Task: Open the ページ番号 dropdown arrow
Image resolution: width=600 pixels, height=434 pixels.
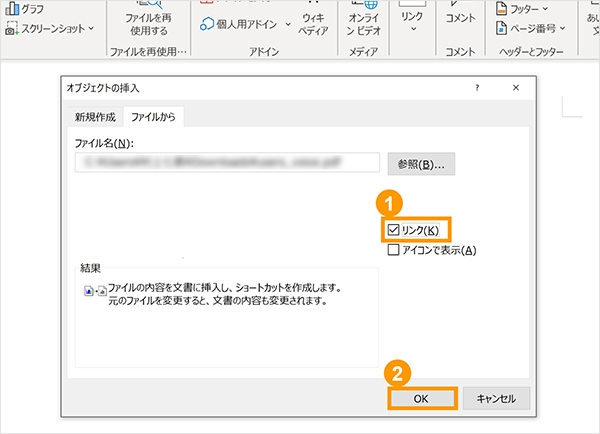Action: pyautogui.click(x=562, y=28)
